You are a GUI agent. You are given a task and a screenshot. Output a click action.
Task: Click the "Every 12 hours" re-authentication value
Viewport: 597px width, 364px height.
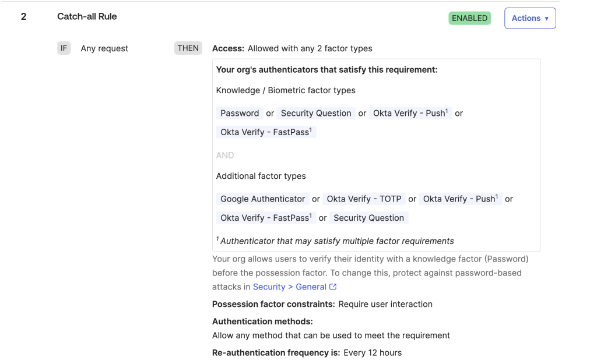click(372, 352)
